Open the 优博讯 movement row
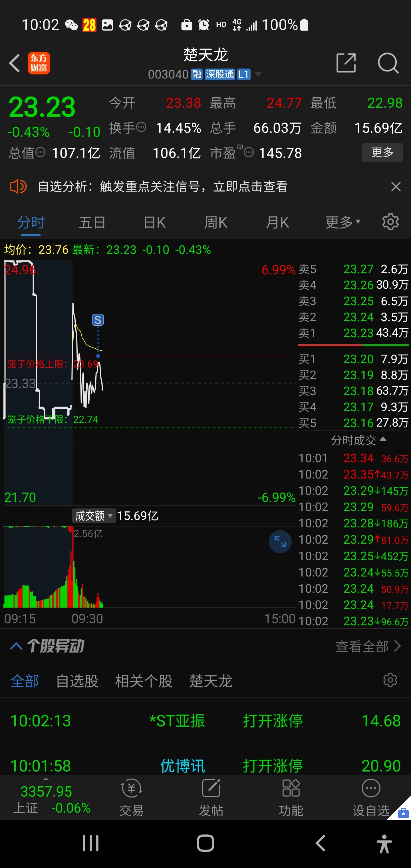This screenshot has height=868, width=411. [x=205, y=765]
